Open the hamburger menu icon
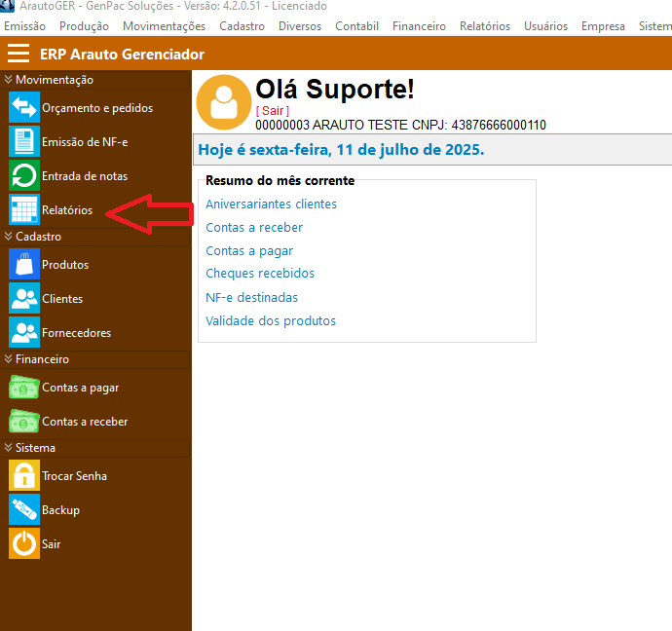Viewport: 672px width, 631px height. coord(19,54)
